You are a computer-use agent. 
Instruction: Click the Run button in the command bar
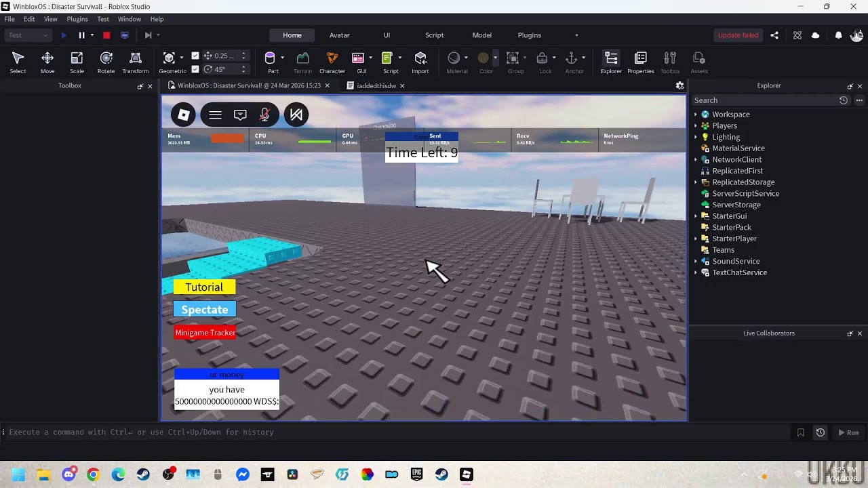coord(848,432)
